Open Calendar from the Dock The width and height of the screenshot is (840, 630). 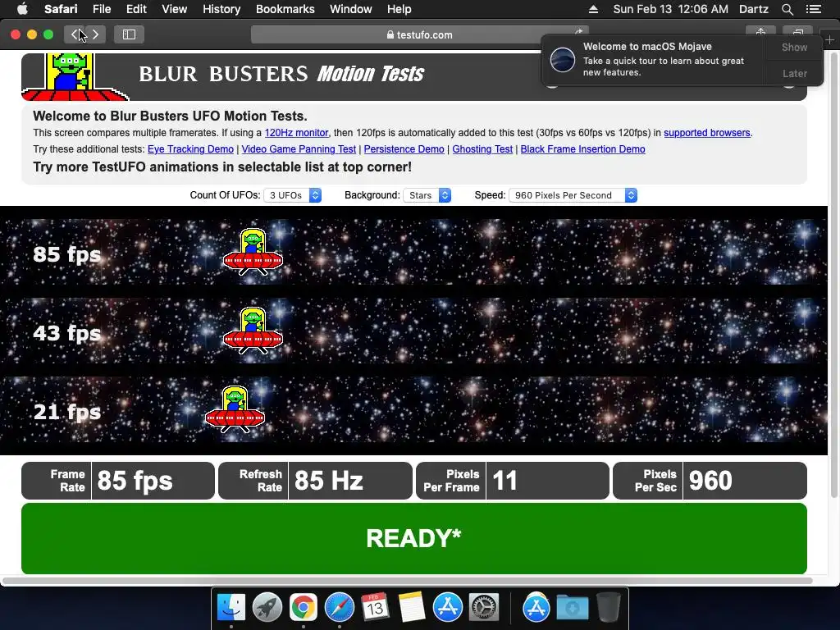point(375,608)
